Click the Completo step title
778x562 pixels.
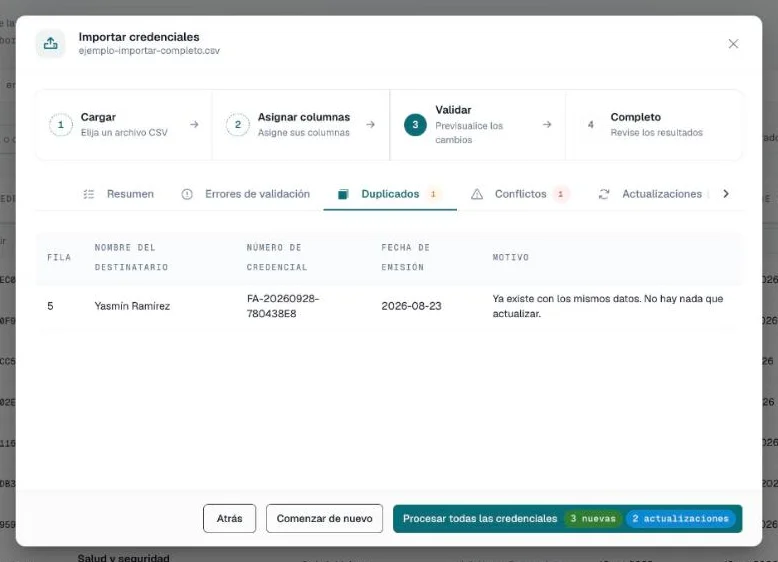pyautogui.click(x=636, y=117)
